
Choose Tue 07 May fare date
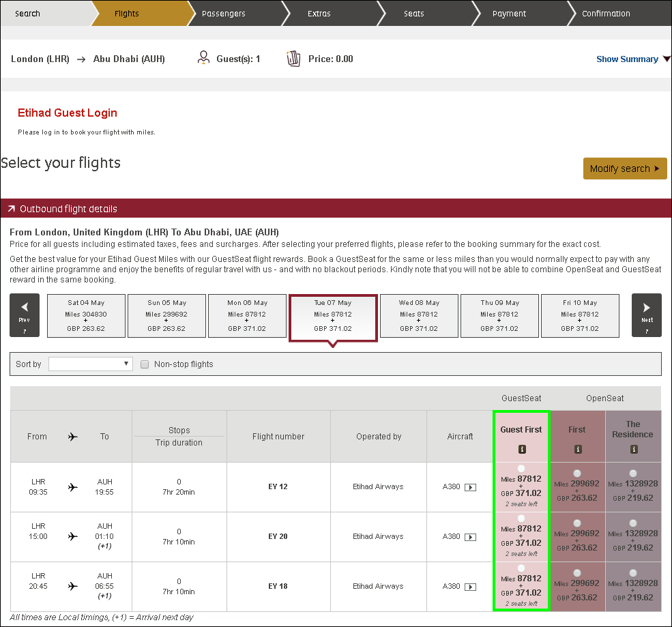[333, 318]
